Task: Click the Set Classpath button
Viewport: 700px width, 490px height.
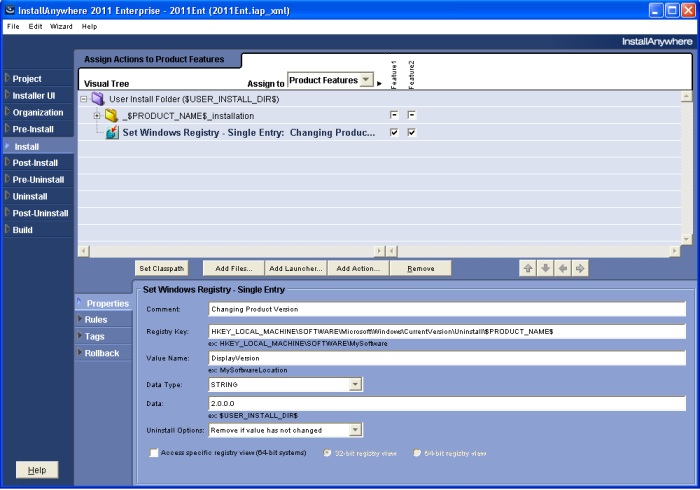Action: pos(162,269)
